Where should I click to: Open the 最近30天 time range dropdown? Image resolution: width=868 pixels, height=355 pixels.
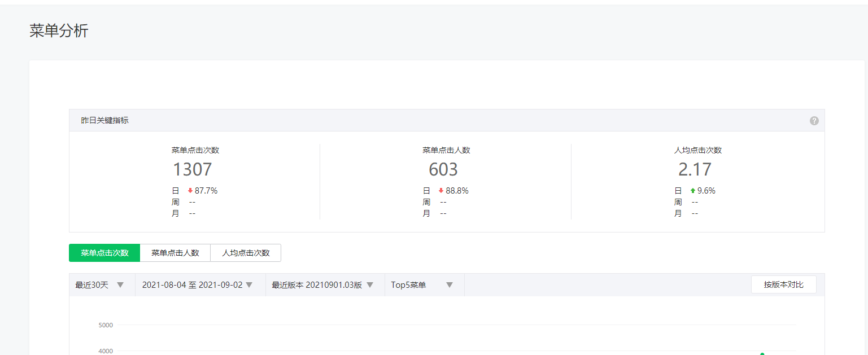(x=99, y=285)
